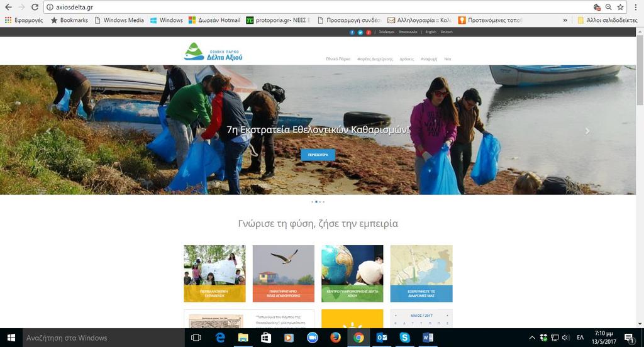Screen dimensions: 644x347
Task: Open media player taskbar icon
Action: pyautogui.click(x=289, y=338)
